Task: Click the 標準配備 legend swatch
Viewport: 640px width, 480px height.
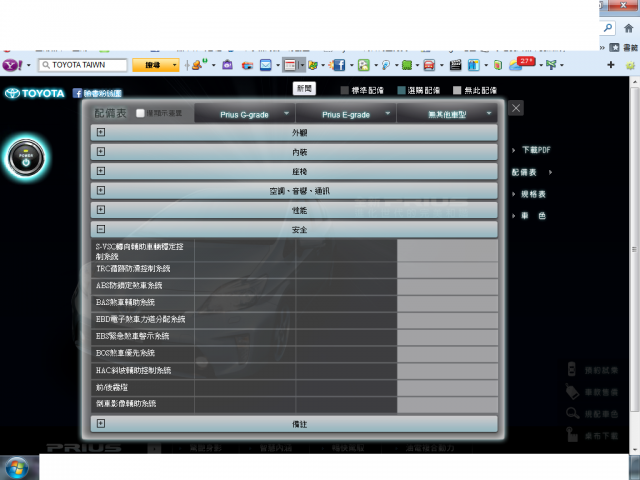Action: point(344,90)
